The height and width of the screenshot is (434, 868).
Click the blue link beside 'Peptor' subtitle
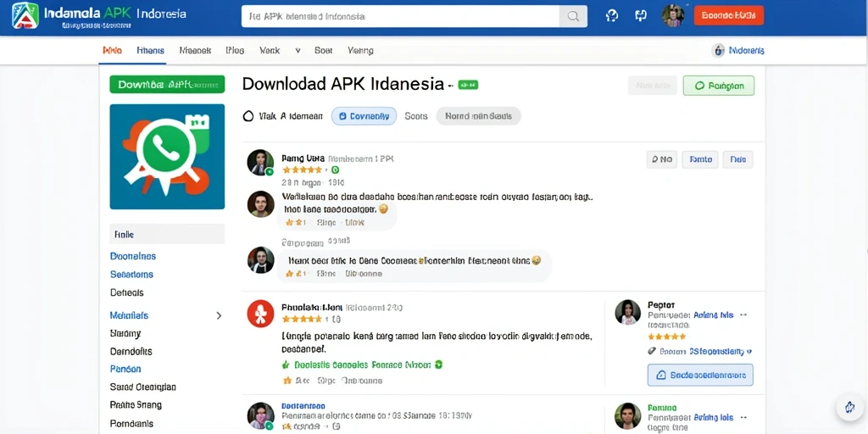point(713,315)
